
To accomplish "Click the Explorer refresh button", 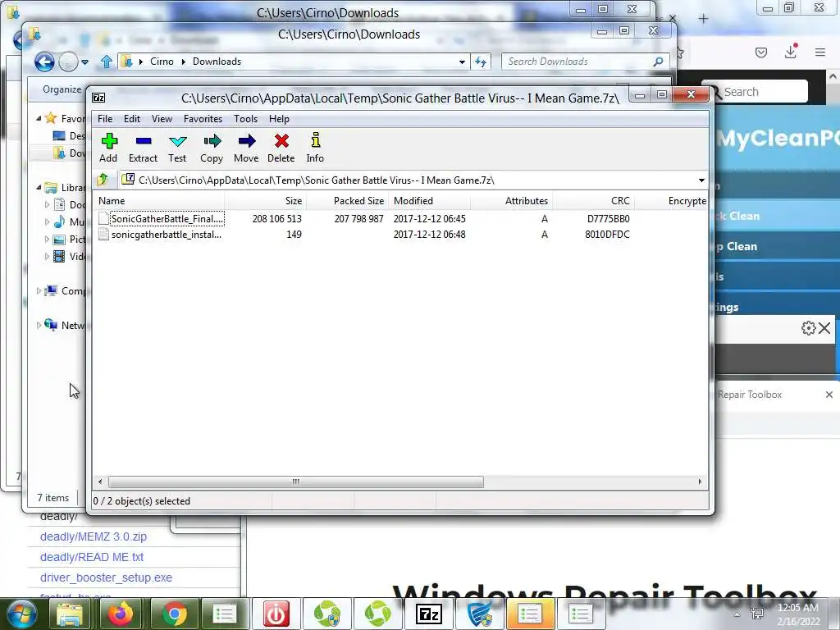I will pyautogui.click(x=481, y=62).
